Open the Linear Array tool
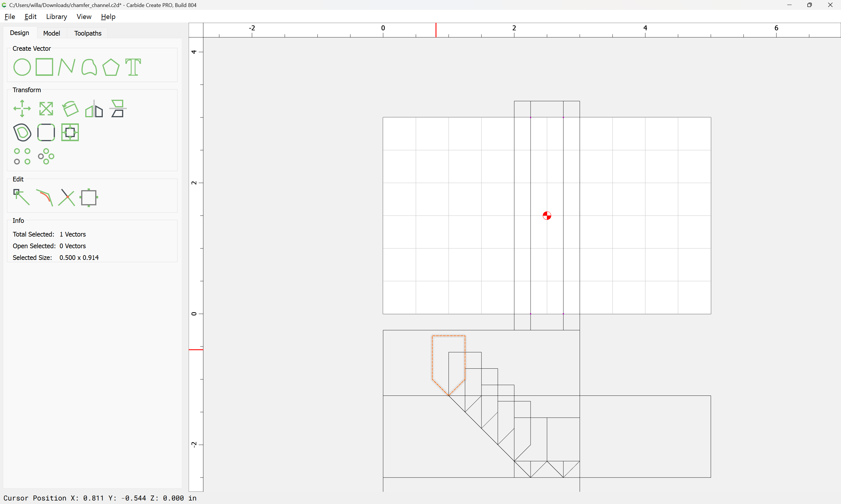841x504 pixels. (22, 156)
